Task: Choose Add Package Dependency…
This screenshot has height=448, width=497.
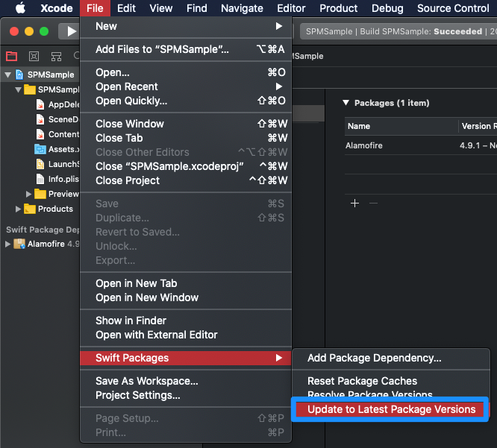Action: [391, 358]
